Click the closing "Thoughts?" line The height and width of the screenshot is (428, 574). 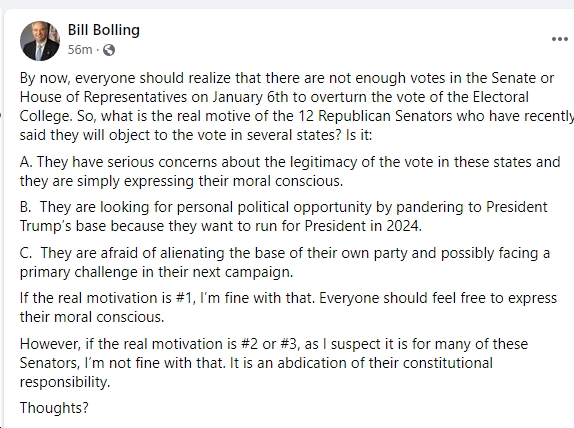tap(54, 407)
